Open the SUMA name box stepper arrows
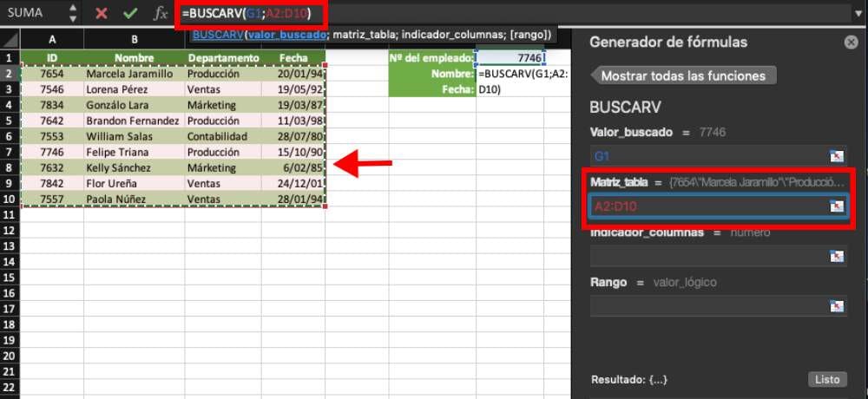 [73, 13]
